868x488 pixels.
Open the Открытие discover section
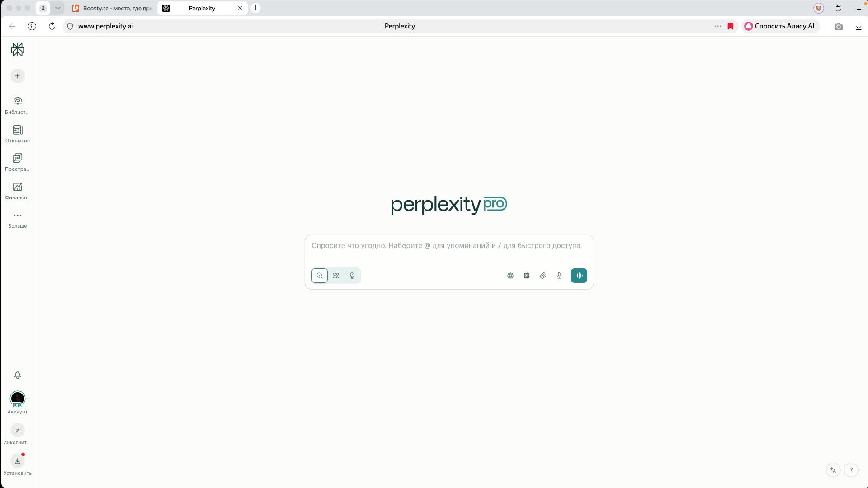(x=18, y=134)
